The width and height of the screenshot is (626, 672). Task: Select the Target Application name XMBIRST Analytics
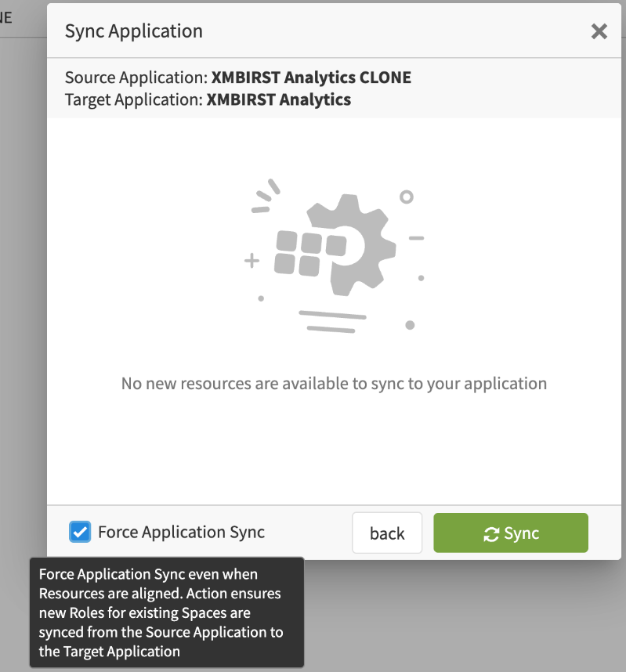click(x=278, y=99)
